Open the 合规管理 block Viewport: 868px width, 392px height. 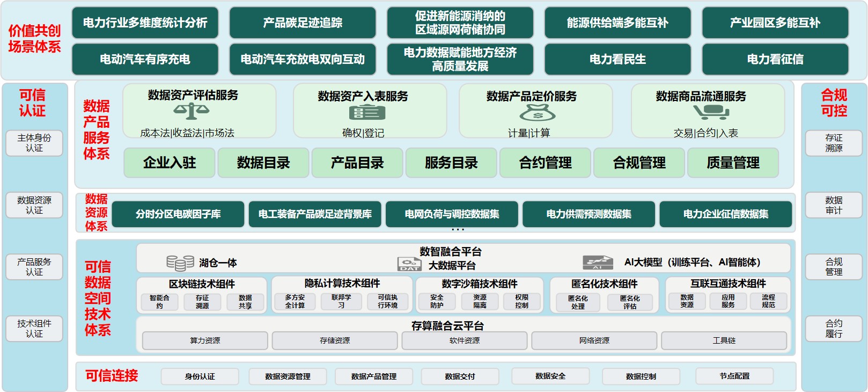point(639,163)
